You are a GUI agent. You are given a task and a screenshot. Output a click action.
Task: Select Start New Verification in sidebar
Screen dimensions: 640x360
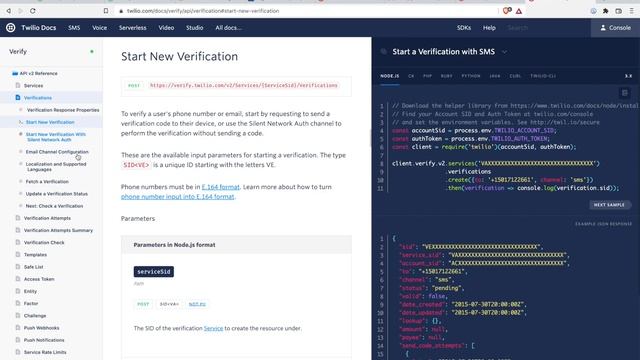pyautogui.click(x=50, y=122)
